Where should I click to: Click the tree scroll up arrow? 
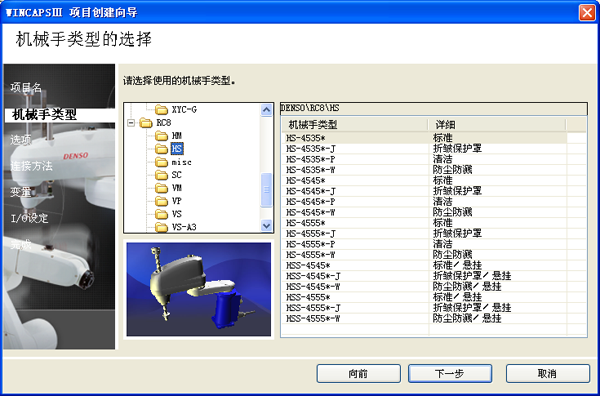click(266, 110)
